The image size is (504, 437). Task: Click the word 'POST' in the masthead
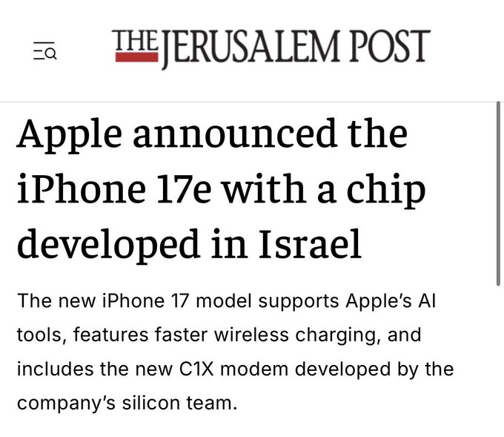click(390, 46)
